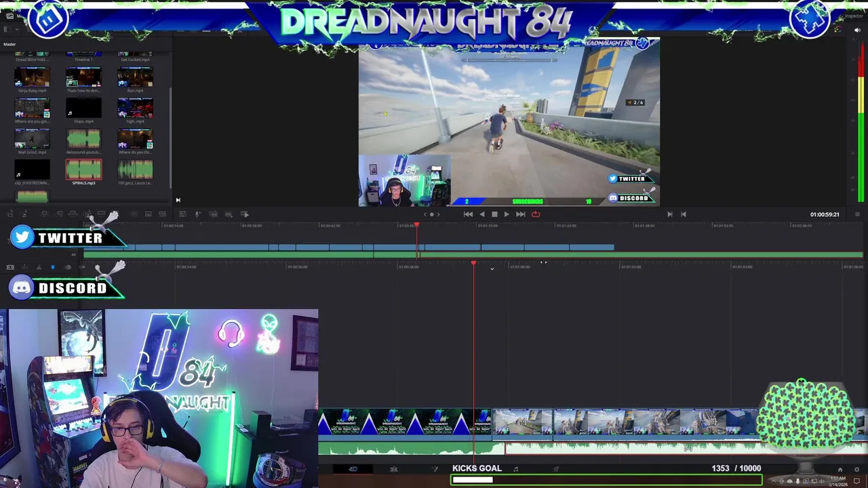
Task: Select the SPIRALS.mp3 audio clip
Action: tap(83, 169)
